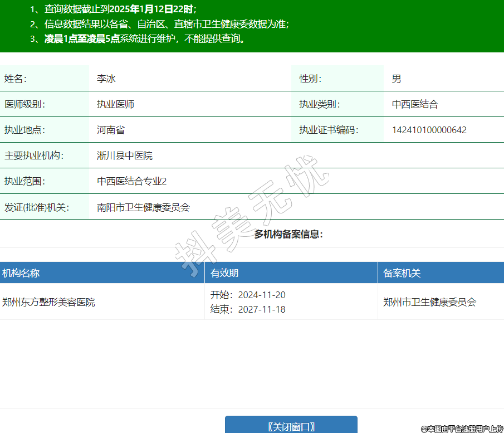504x433 pixels.
Task: Click the certificate number 142410100000642
Action: pos(429,130)
